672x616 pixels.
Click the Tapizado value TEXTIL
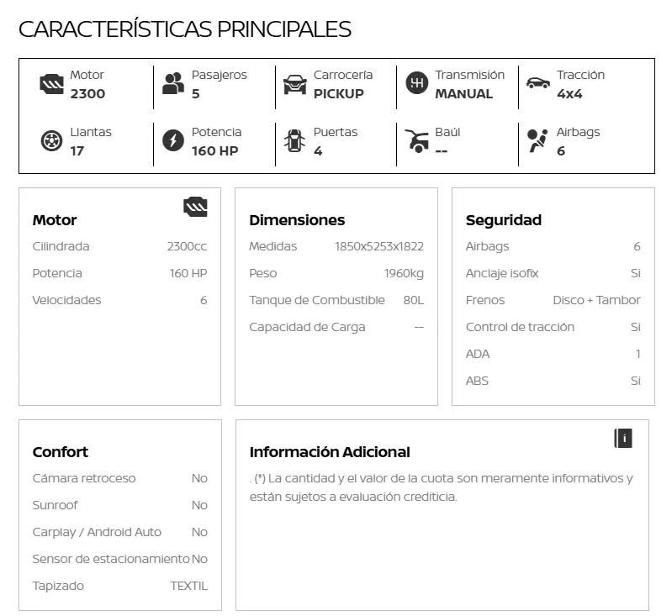tap(188, 586)
